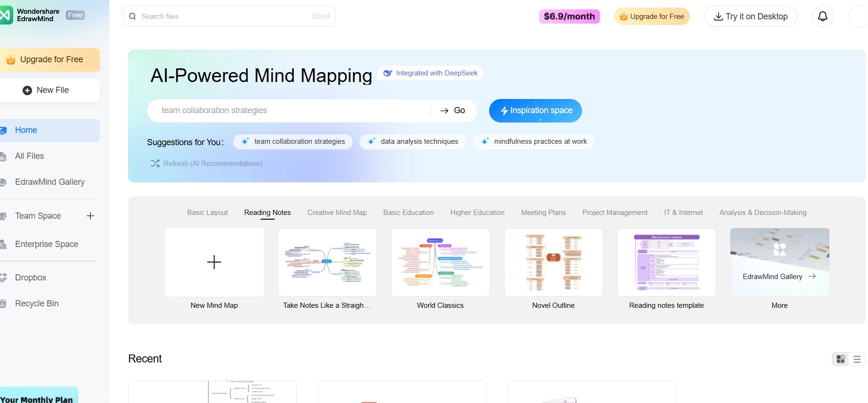Open Take Notes Like a Straight template

(x=328, y=263)
